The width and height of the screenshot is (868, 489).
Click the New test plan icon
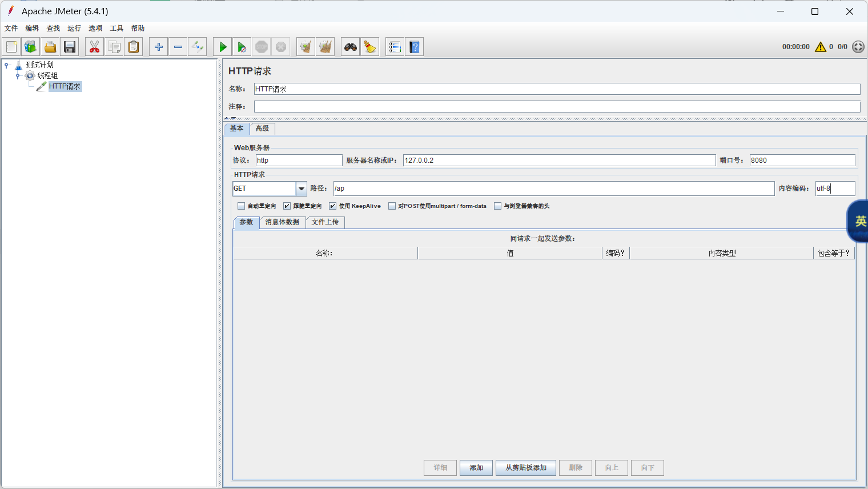click(11, 47)
